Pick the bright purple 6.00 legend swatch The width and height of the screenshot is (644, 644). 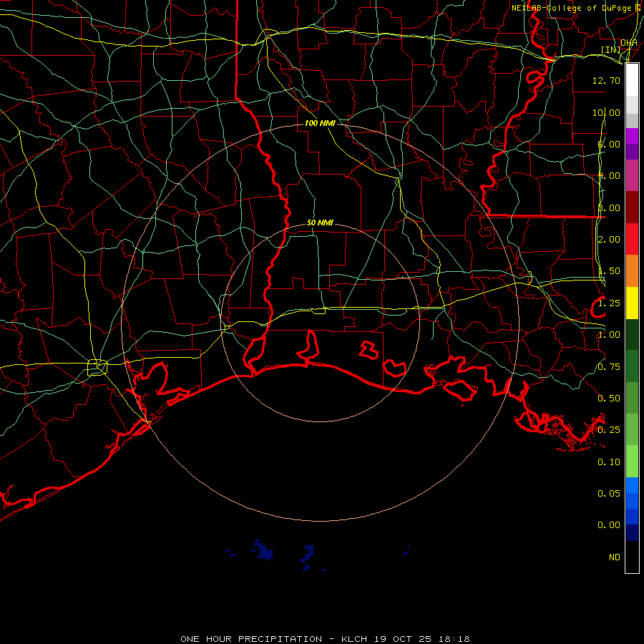pos(632,137)
